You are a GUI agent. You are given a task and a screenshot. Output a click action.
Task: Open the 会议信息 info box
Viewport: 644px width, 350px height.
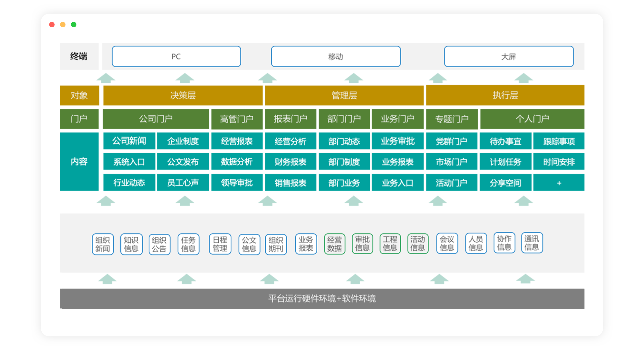447,244
